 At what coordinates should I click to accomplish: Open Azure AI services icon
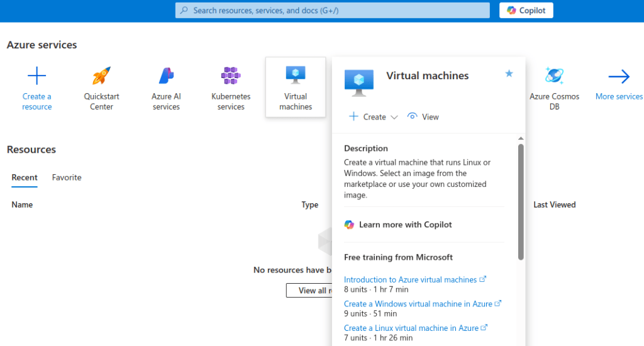coord(166,75)
